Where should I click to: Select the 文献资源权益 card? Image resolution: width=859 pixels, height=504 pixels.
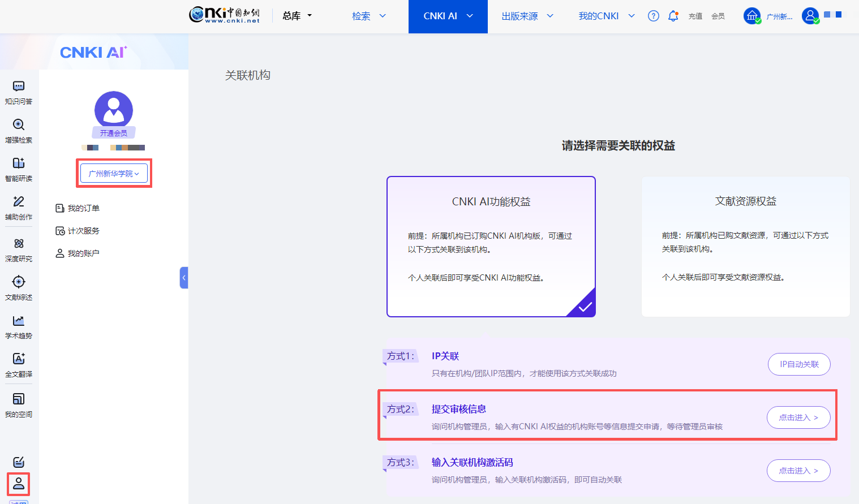coord(745,246)
